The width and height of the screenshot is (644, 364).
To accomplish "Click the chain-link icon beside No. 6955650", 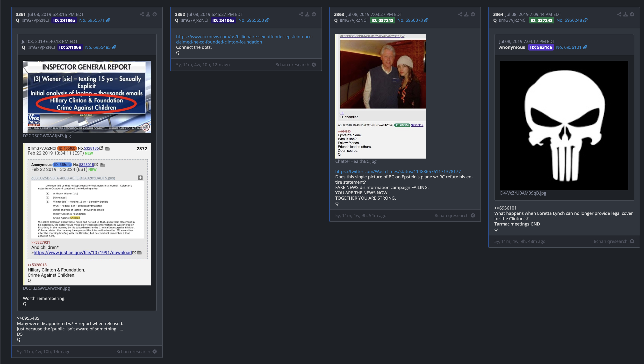I will coord(267,20).
